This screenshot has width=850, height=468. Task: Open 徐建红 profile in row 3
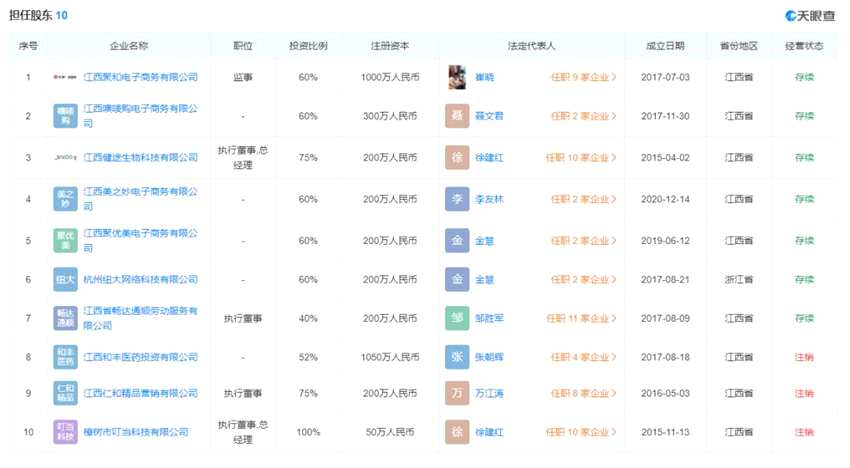(489, 158)
